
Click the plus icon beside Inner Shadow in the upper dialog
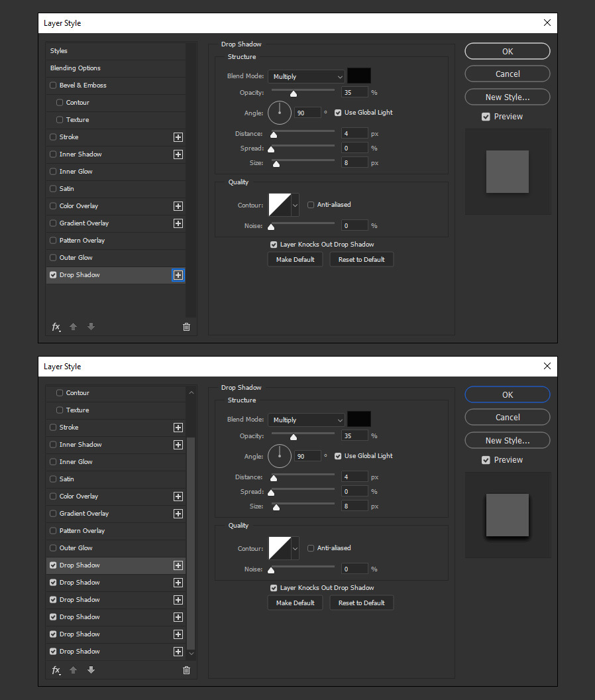178,154
